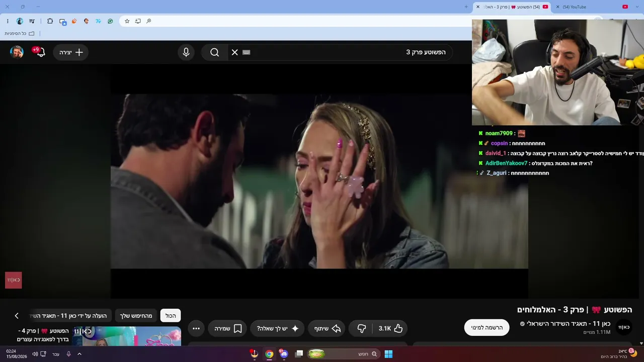The width and height of the screenshot is (644, 362).
Task: Click the Create (יצירה) button
Action: click(71, 52)
